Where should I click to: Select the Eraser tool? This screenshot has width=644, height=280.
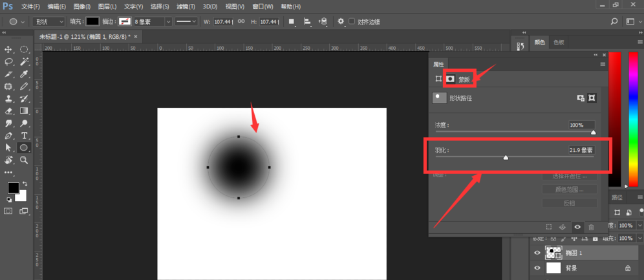[9, 111]
